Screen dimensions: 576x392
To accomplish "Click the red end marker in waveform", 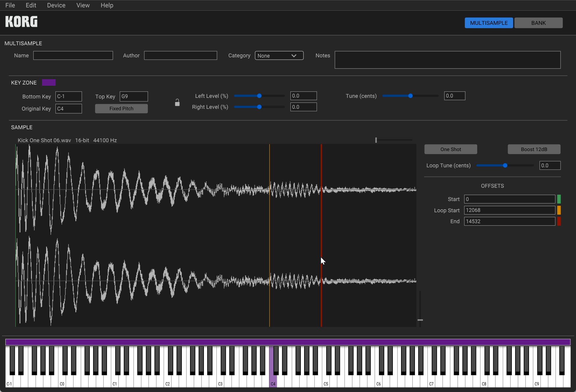I will point(321,235).
